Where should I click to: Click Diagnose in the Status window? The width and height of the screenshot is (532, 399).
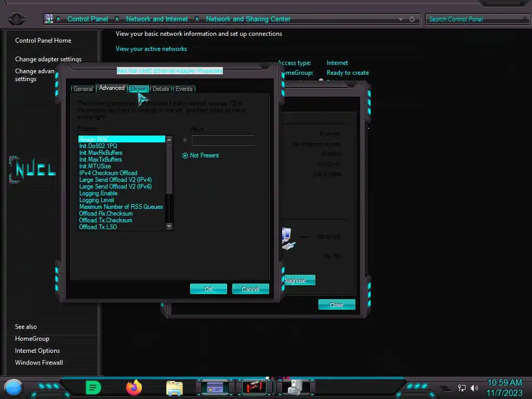tap(299, 280)
